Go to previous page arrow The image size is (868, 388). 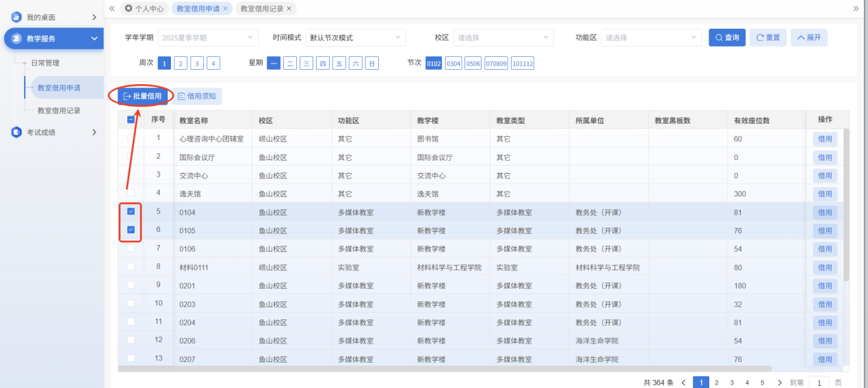[x=683, y=383]
